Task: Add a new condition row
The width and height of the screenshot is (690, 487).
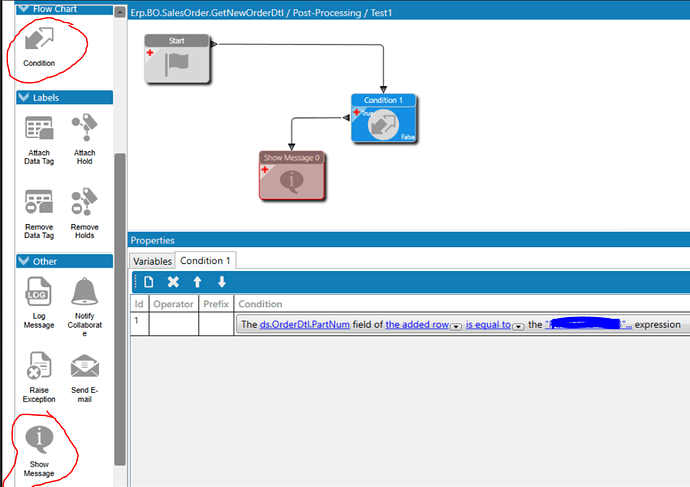Action: point(149,282)
